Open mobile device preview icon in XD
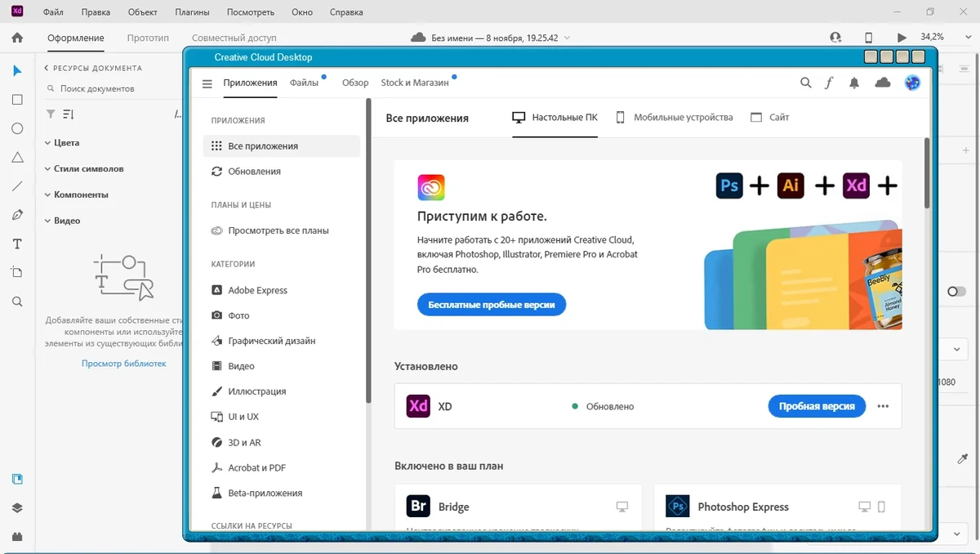The width and height of the screenshot is (980, 554). (869, 38)
